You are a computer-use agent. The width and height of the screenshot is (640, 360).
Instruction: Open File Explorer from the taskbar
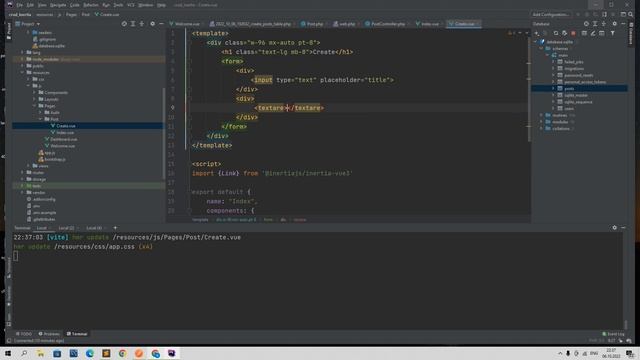point(40,353)
